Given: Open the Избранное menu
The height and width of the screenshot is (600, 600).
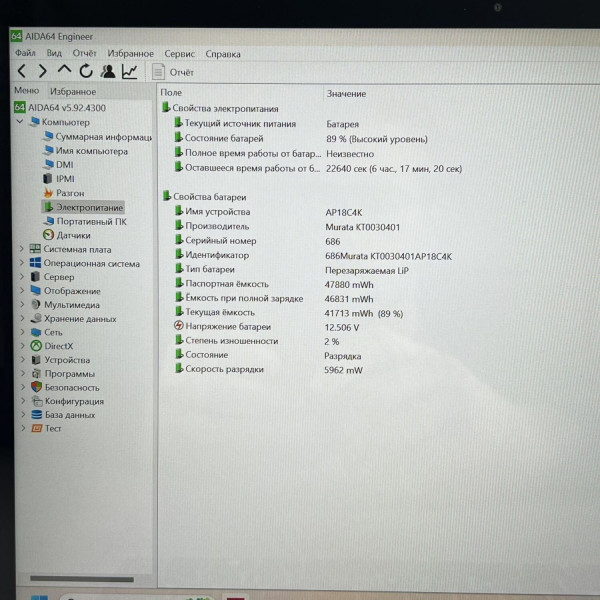Looking at the screenshot, I should 130,54.
